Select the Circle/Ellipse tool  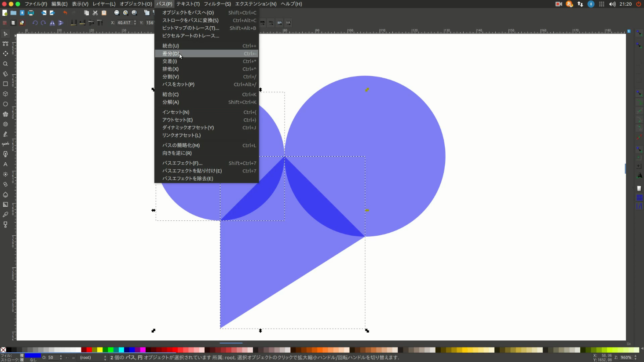[x=5, y=104]
